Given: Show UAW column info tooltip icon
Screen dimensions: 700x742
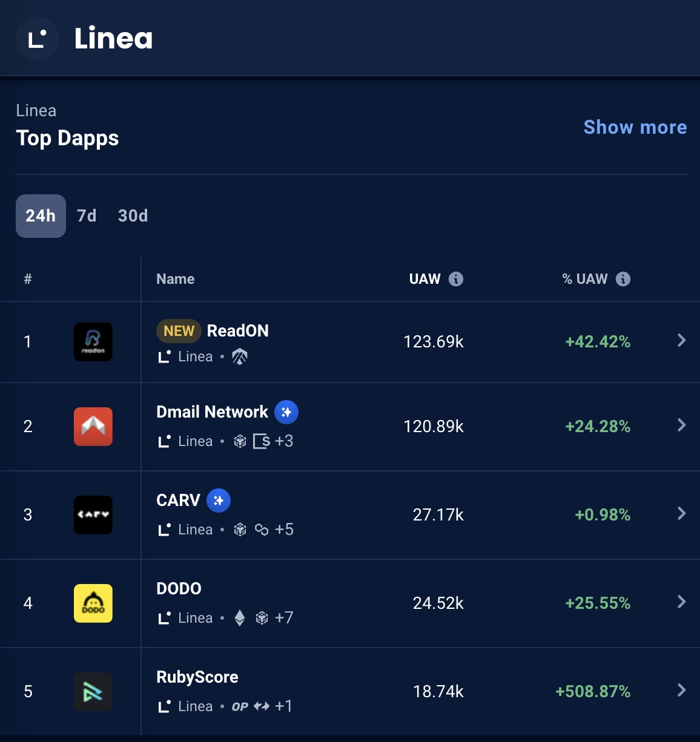Looking at the screenshot, I should [x=456, y=279].
